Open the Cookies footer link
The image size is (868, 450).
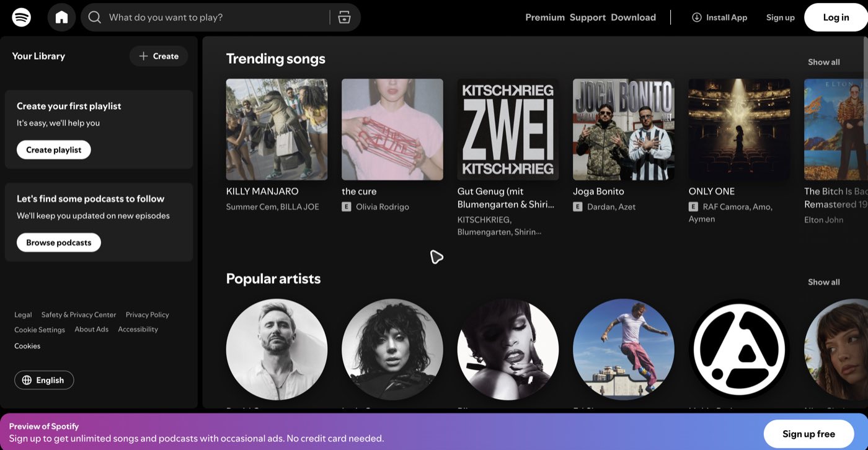click(x=27, y=346)
